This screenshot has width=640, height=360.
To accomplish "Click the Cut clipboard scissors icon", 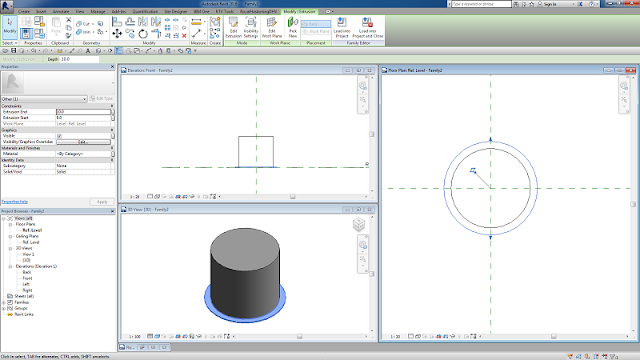I will 68,20.
